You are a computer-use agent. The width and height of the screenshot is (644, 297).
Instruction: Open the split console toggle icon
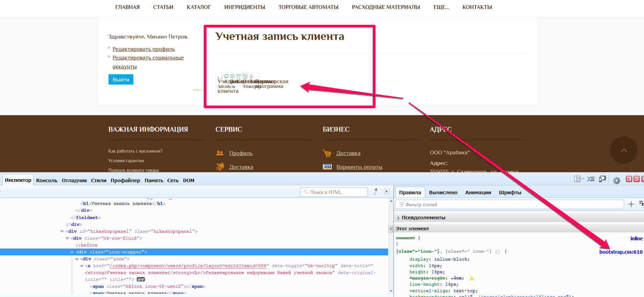(591, 179)
